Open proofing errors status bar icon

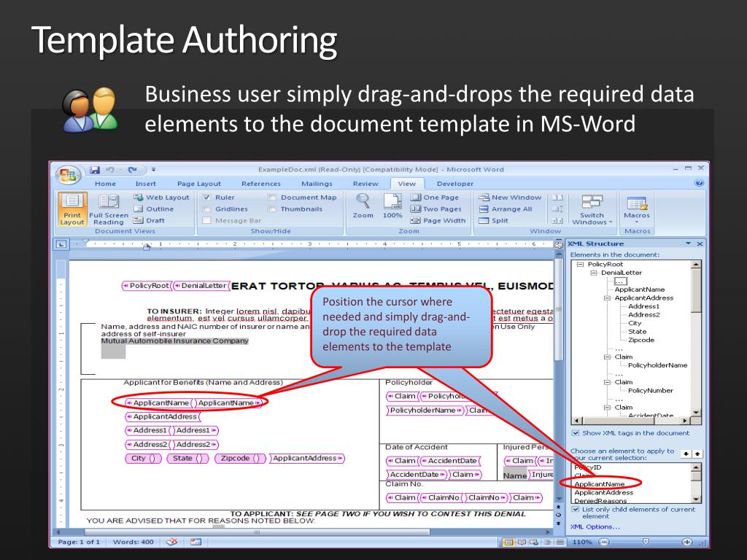click(174, 542)
